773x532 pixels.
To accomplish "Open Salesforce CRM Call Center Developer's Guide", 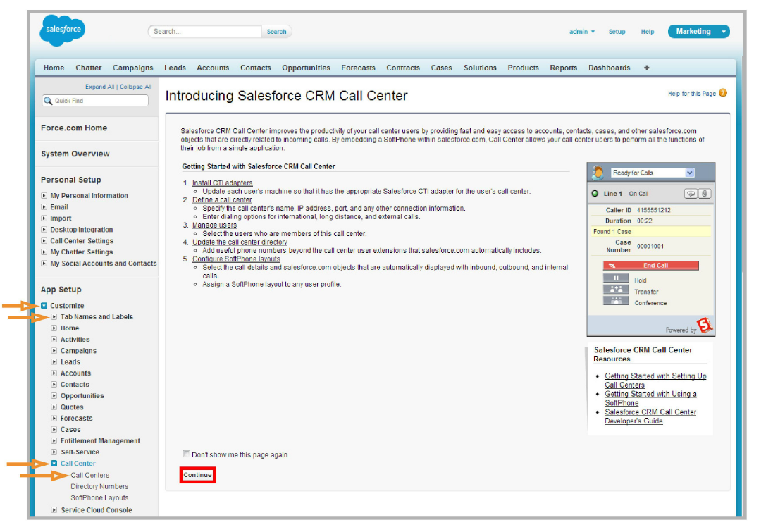I will click(650, 416).
